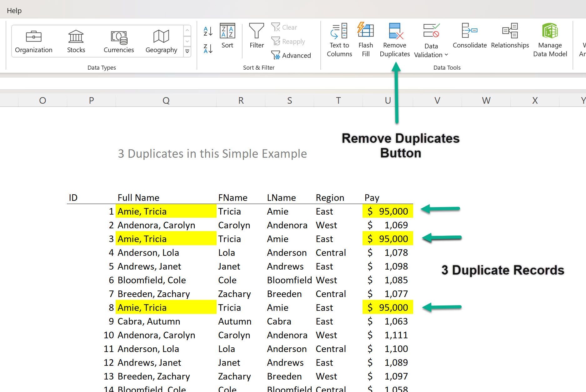Open the Sort dialog
Viewport: 586px width, 392px height.
pos(227,36)
